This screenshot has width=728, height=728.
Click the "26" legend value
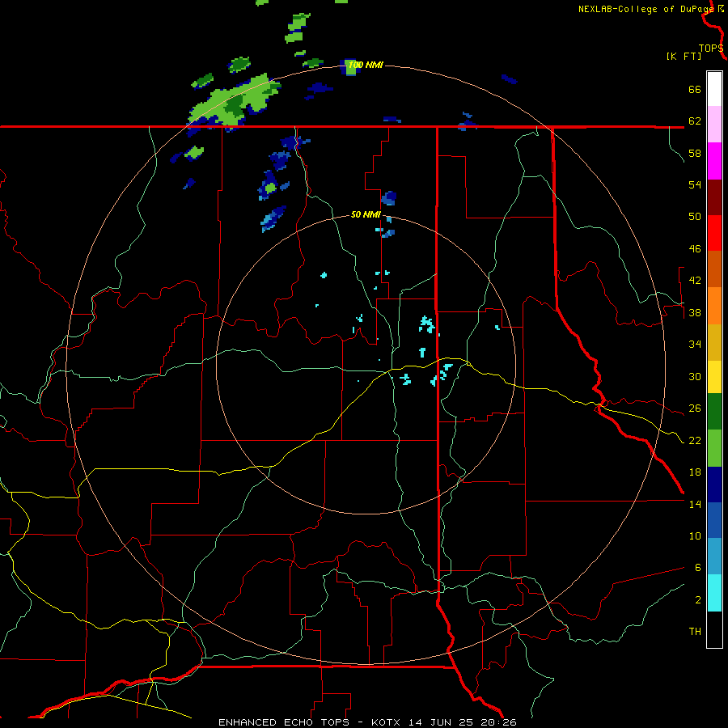695,408
